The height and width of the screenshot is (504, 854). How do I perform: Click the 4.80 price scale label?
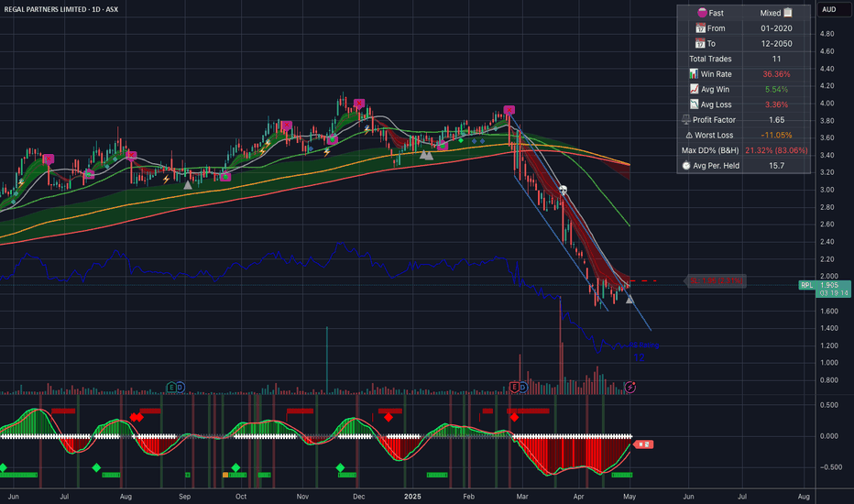pyautogui.click(x=827, y=34)
